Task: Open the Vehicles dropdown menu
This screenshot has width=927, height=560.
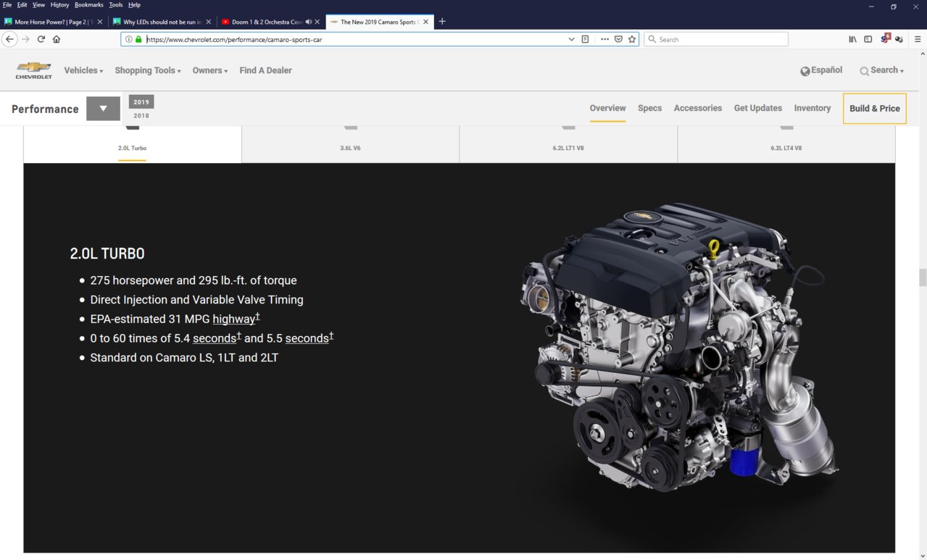Action: point(83,70)
